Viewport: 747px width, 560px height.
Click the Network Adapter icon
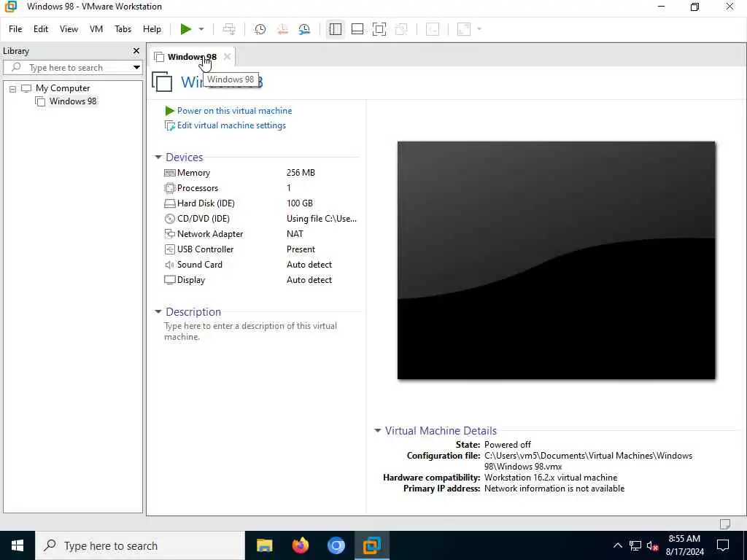point(169,234)
